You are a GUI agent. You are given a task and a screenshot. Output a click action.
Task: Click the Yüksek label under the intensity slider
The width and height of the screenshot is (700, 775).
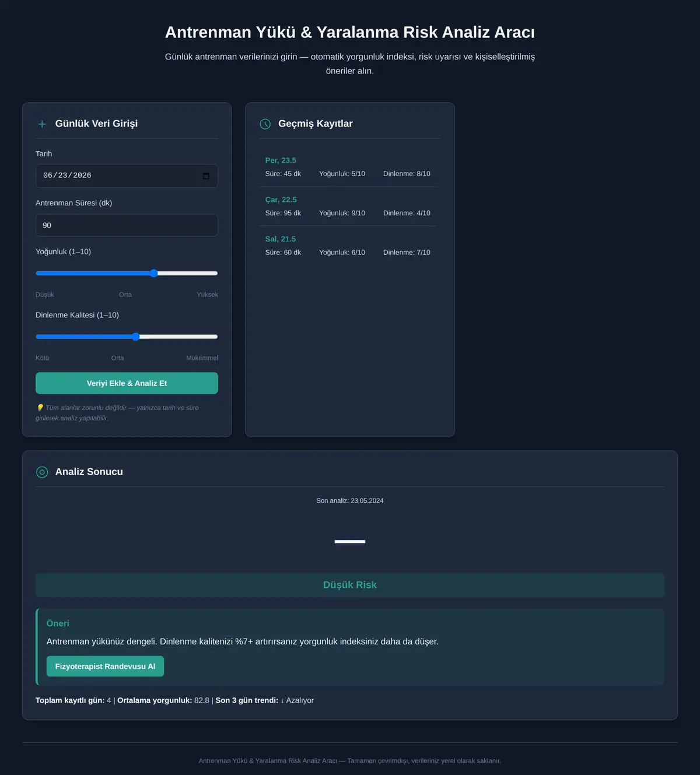tap(207, 295)
